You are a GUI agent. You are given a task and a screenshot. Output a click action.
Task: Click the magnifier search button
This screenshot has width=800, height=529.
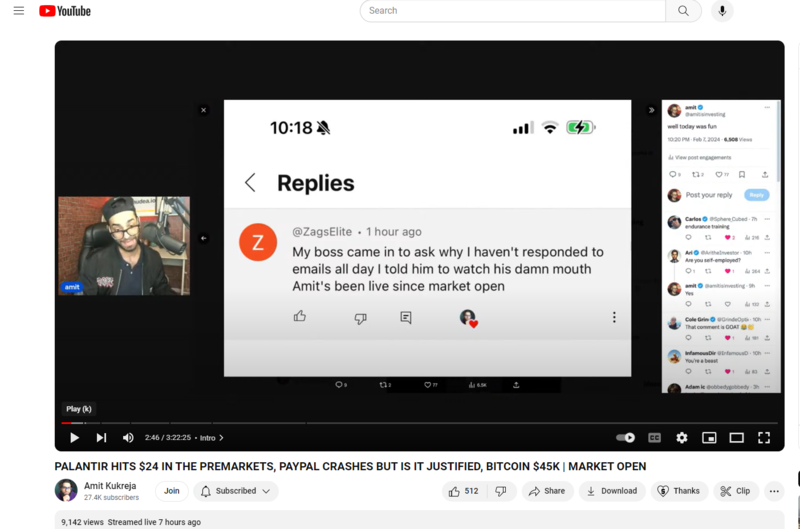[x=683, y=11]
